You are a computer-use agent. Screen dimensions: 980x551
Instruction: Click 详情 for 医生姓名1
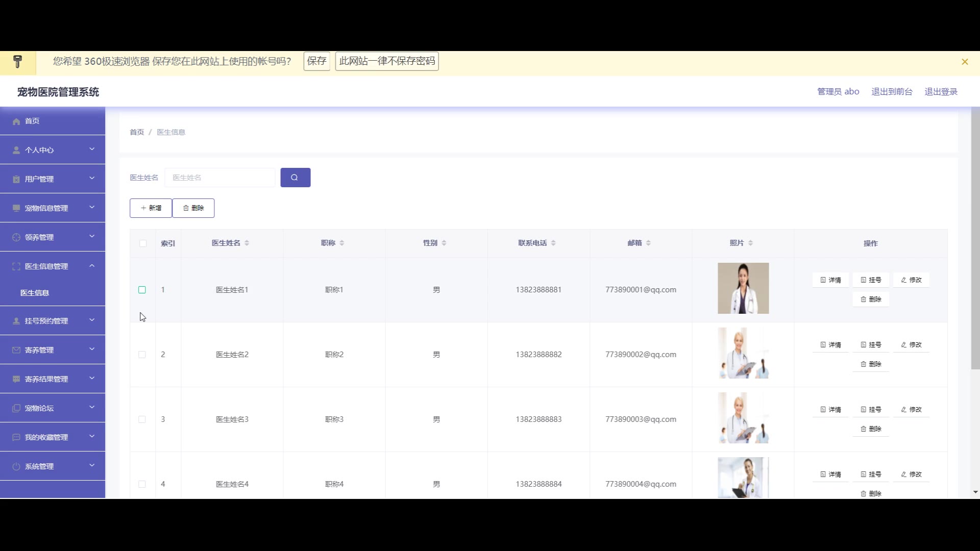(x=830, y=280)
